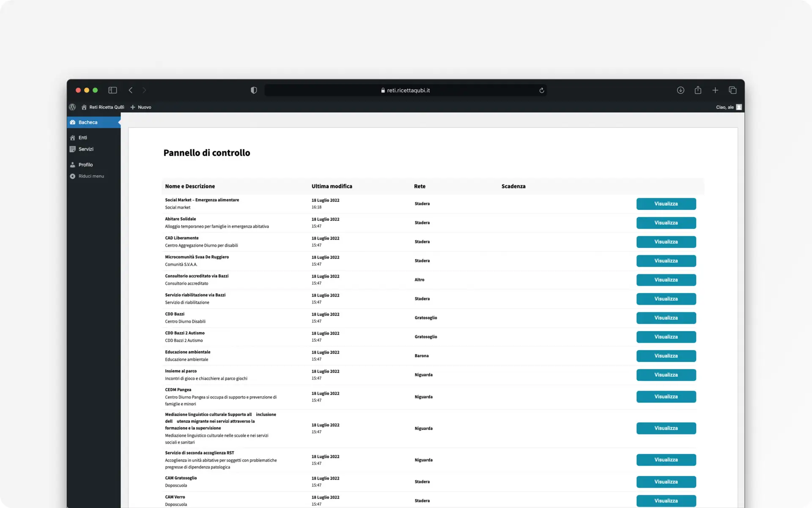Click the share icon in toolbar

(698, 90)
